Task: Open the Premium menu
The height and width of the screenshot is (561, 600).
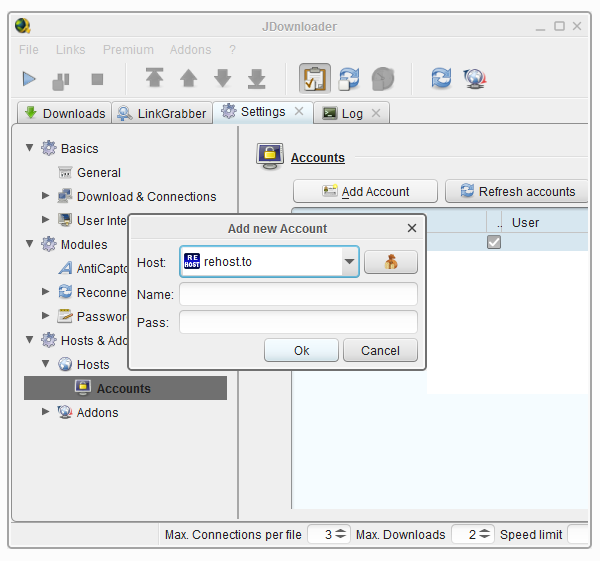Action: pos(128,50)
